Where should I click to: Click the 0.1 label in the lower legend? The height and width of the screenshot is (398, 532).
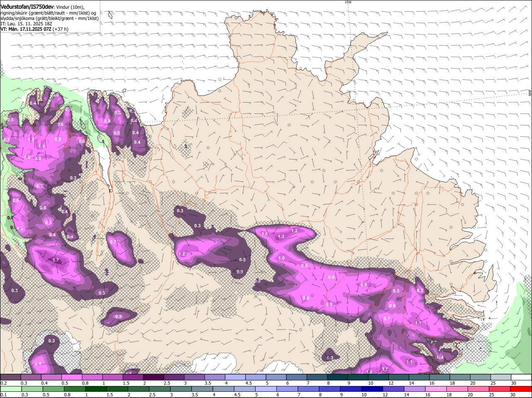click(4, 395)
